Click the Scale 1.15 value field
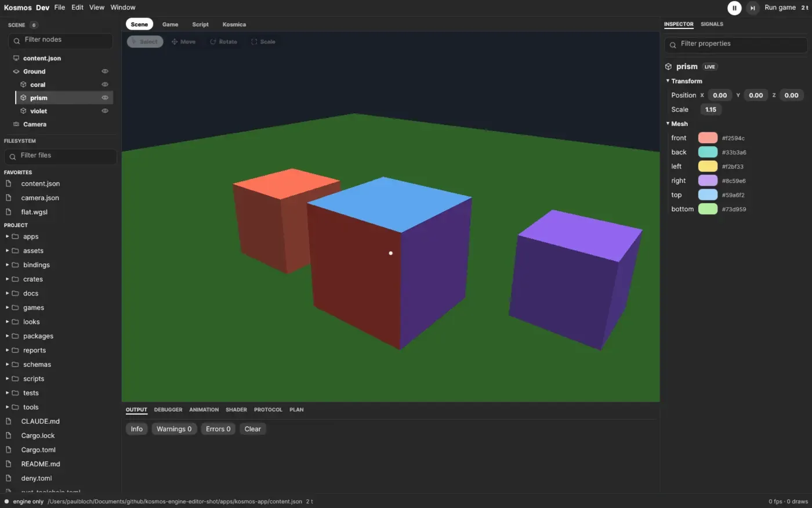This screenshot has width=812, height=508. click(710, 109)
